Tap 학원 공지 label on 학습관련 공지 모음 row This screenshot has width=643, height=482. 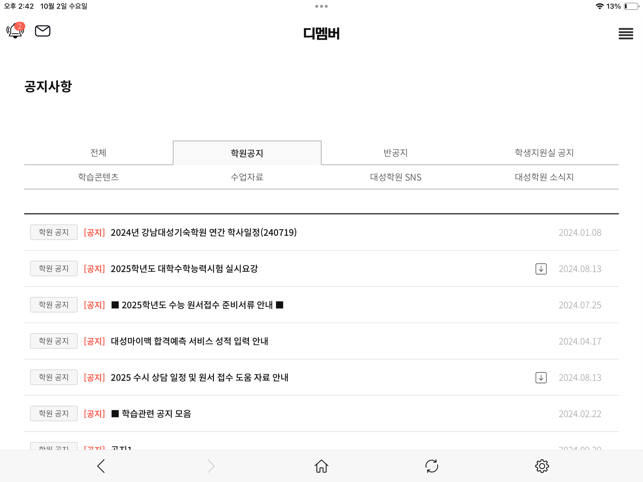(x=54, y=413)
